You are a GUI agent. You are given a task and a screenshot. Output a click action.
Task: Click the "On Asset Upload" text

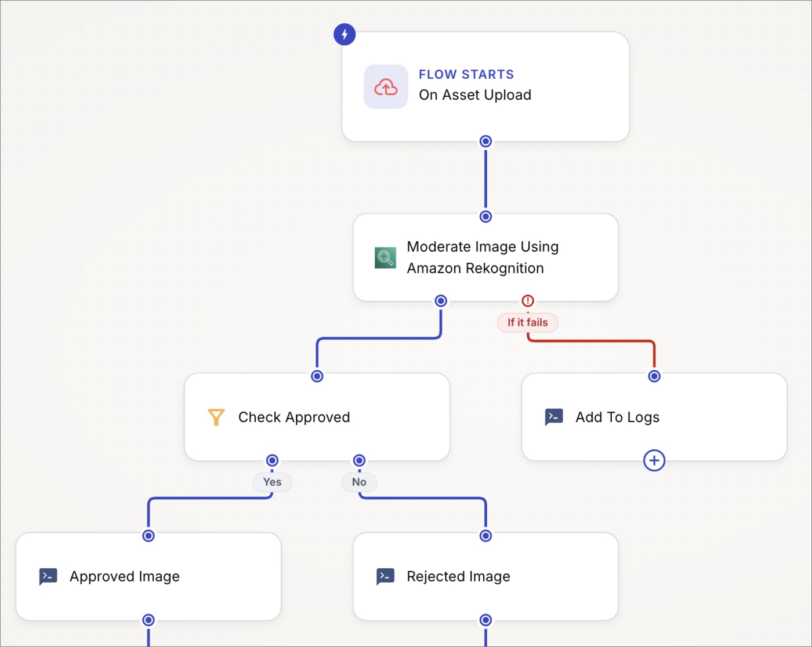tap(475, 94)
